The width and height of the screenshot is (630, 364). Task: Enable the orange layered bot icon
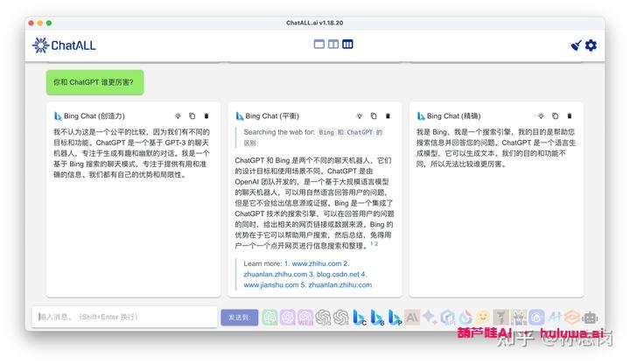point(572,318)
